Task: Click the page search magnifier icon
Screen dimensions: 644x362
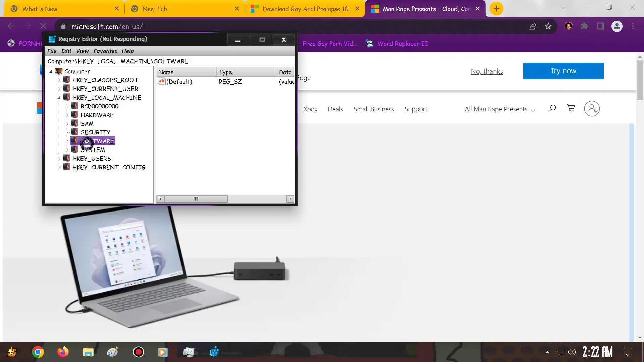Action: [x=552, y=109]
